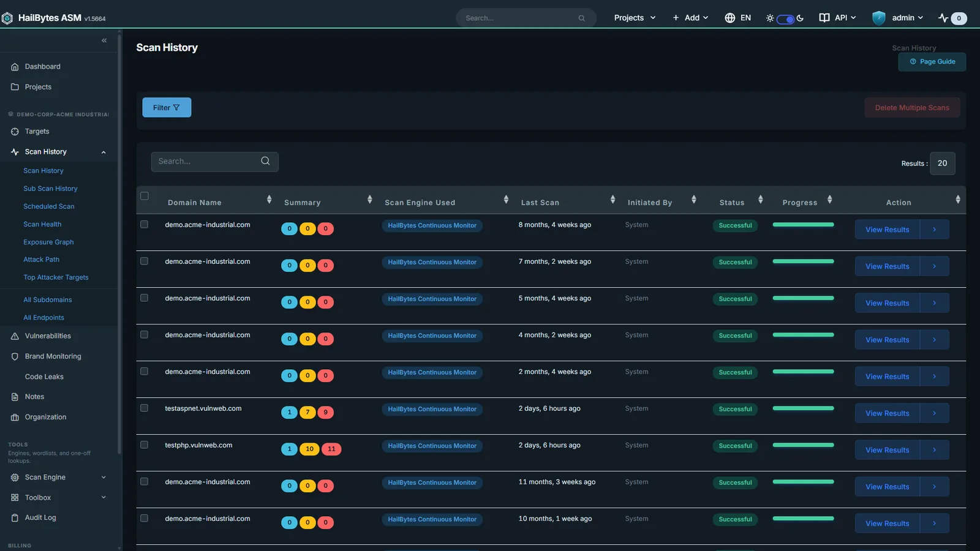Click the sun light-mode icon

[770, 18]
